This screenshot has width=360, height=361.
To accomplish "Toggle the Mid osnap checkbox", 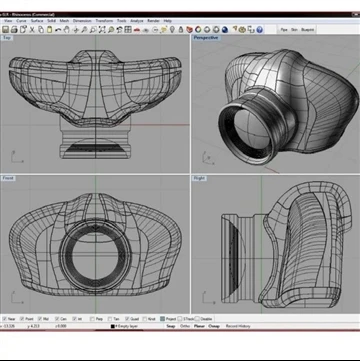I will pyautogui.click(x=40, y=319).
